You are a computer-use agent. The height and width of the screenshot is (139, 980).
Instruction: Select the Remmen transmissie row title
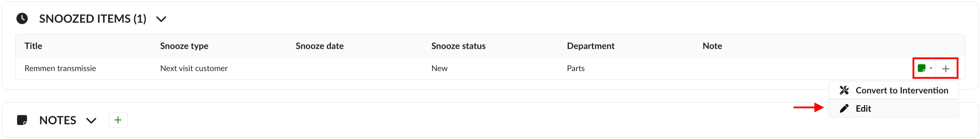coord(60,68)
